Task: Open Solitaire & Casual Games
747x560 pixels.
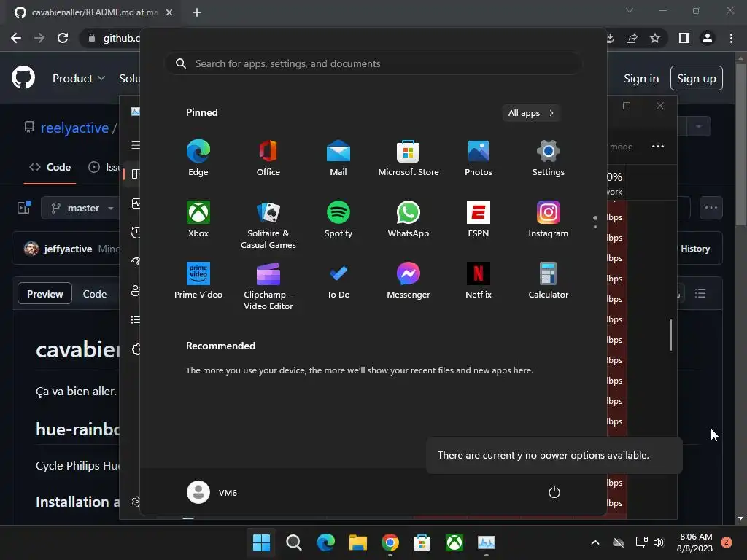Action: click(268, 225)
